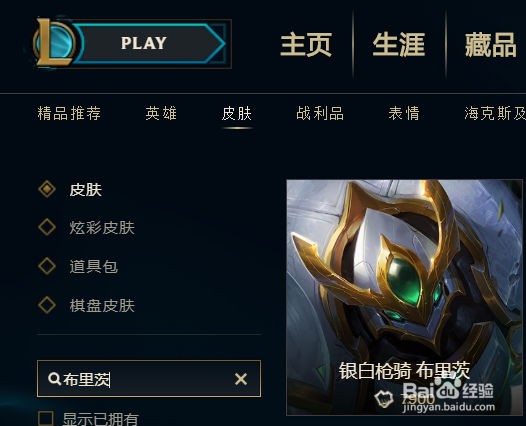
Task: Select the 皮肤 diamond radio option
Action: click(47, 189)
